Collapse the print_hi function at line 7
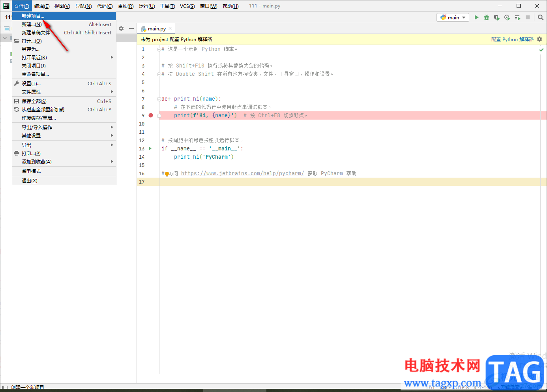Image resolution: width=547 pixels, height=392 pixels. 159,99
